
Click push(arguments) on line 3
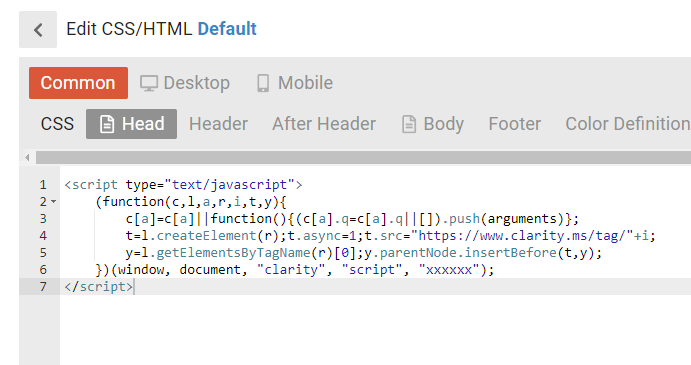pos(506,219)
